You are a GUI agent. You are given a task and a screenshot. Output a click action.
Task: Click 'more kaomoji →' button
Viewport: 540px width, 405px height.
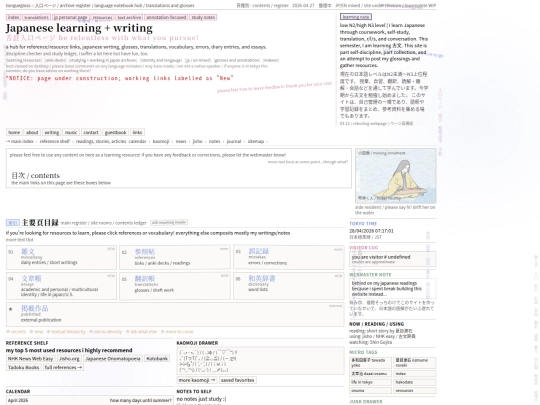(x=197, y=380)
